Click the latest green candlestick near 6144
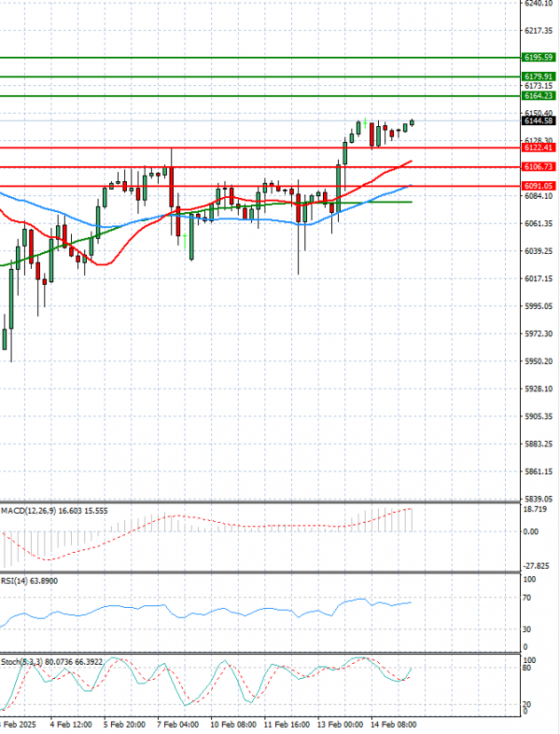This screenshot has width=560, height=734. pyautogui.click(x=413, y=122)
